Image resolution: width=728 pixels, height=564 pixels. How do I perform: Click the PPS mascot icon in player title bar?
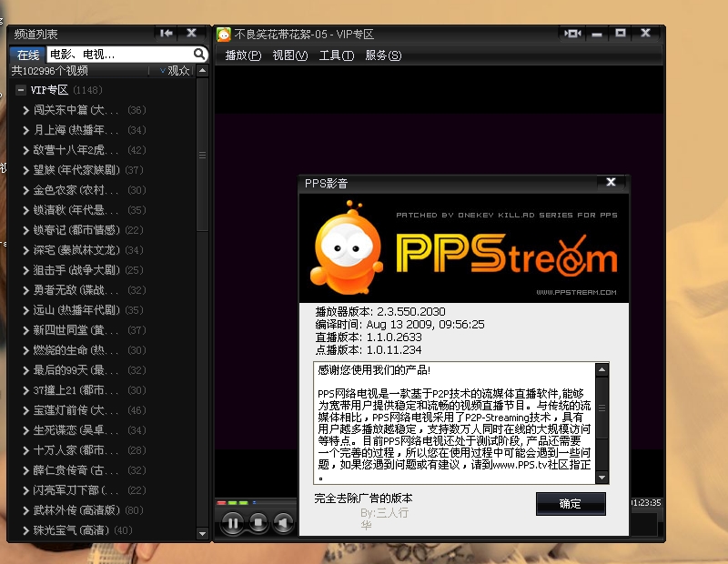(x=224, y=35)
